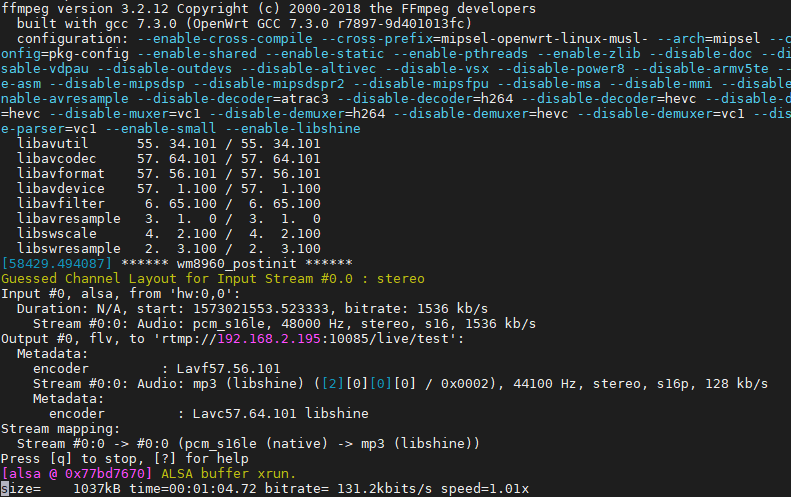Image resolution: width=791 pixels, height=497 pixels.
Task: Click the "Input #0, alsa, from 'hw:0,0'" line
Action: (121, 294)
